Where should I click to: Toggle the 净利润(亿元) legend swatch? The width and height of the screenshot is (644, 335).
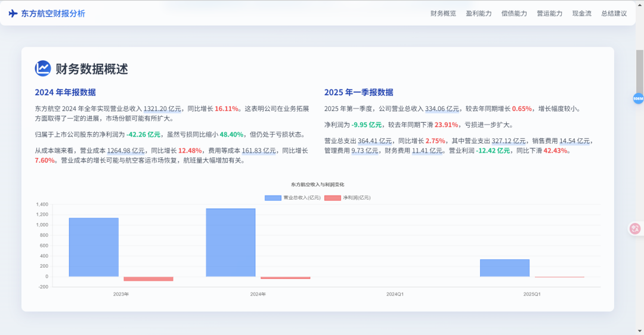coord(333,198)
